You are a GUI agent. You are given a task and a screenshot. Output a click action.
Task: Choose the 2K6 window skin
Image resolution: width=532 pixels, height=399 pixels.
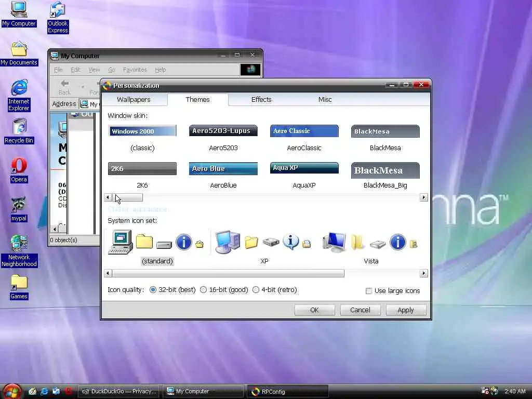click(142, 176)
